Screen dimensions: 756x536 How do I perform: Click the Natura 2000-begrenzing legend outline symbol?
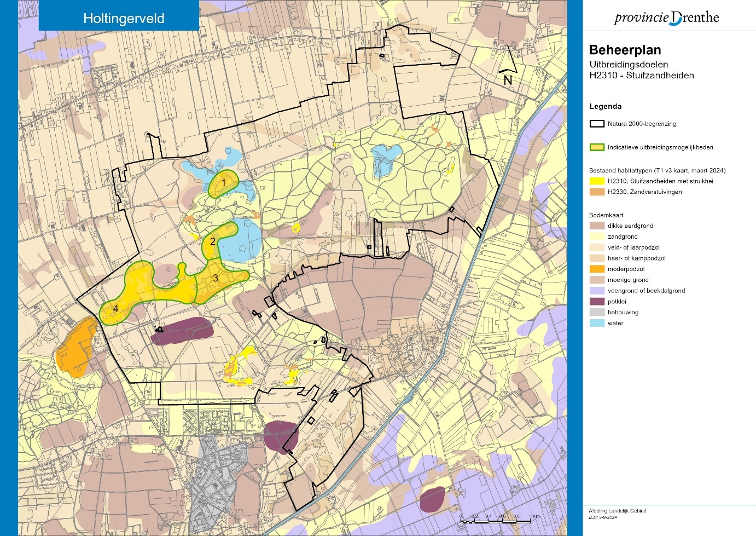[x=596, y=124]
